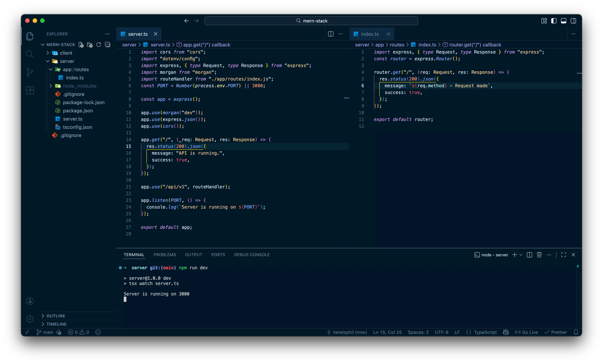Open tsconfig.json in Explorer
Image resolution: width=603 pixels, height=364 pixels.
tap(77, 127)
